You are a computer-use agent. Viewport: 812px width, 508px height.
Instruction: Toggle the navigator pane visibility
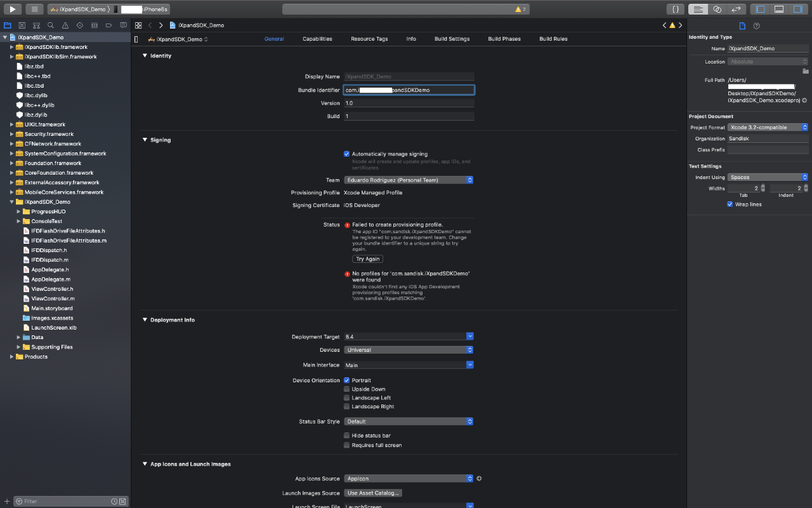point(760,10)
